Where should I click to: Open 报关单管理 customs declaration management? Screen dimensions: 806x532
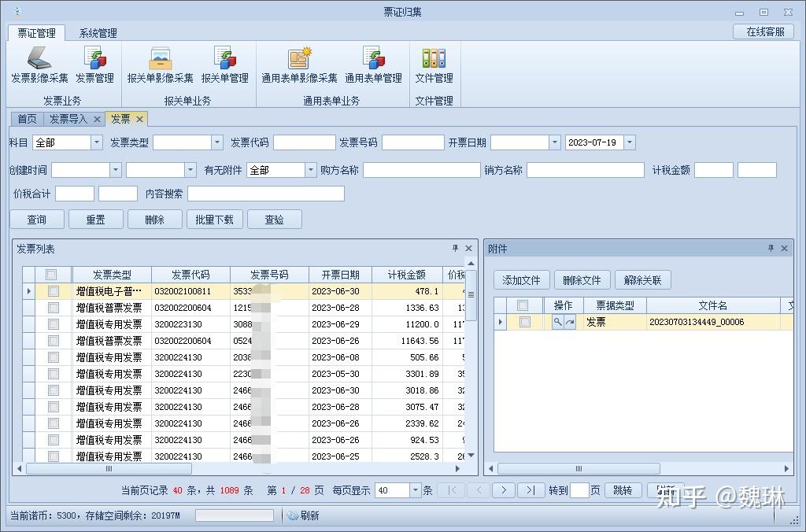(227, 65)
